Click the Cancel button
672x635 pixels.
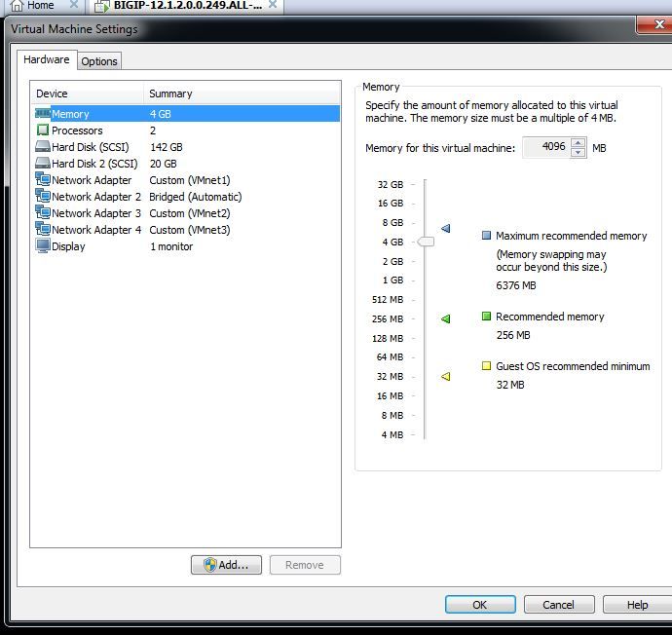[559, 604]
